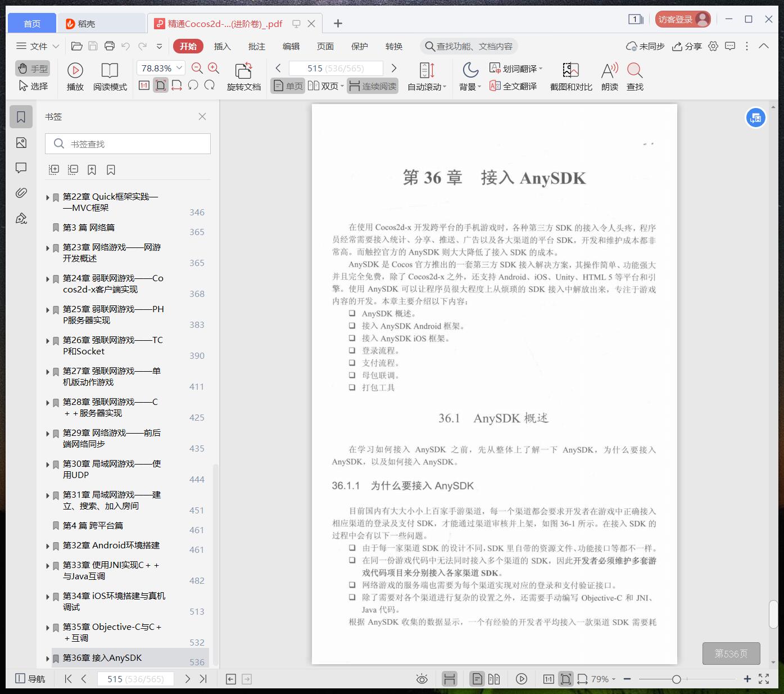The image size is (784, 694).
Task: Zoom out with the minus magnifier icon
Action: click(197, 68)
